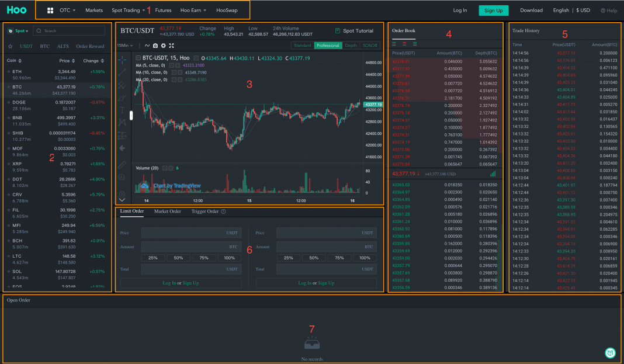Collapse the BTC-USDT chart legend
Viewport: 624px width, 364px height.
(x=138, y=58)
